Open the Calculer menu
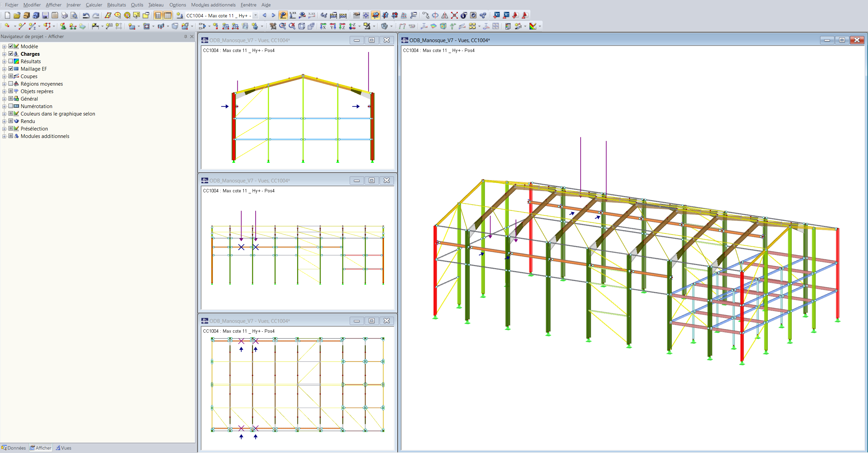Viewport: 868px width, 453px height. tap(94, 5)
